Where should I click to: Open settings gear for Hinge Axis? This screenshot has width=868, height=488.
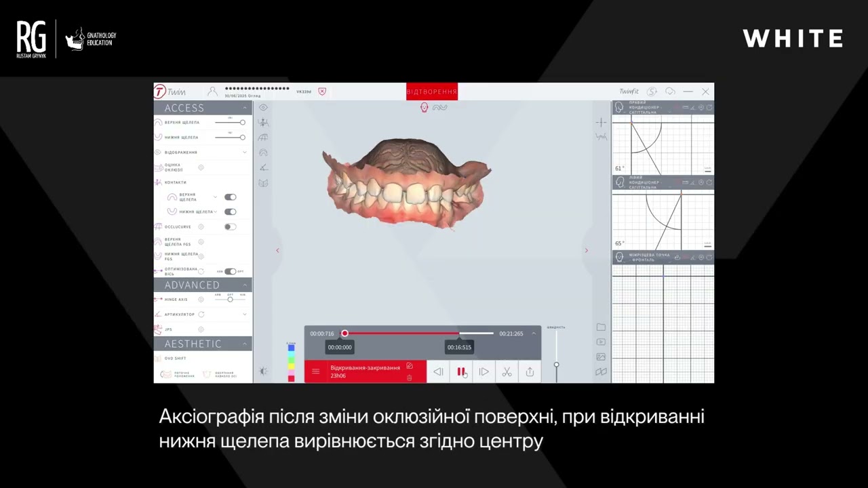pos(201,300)
